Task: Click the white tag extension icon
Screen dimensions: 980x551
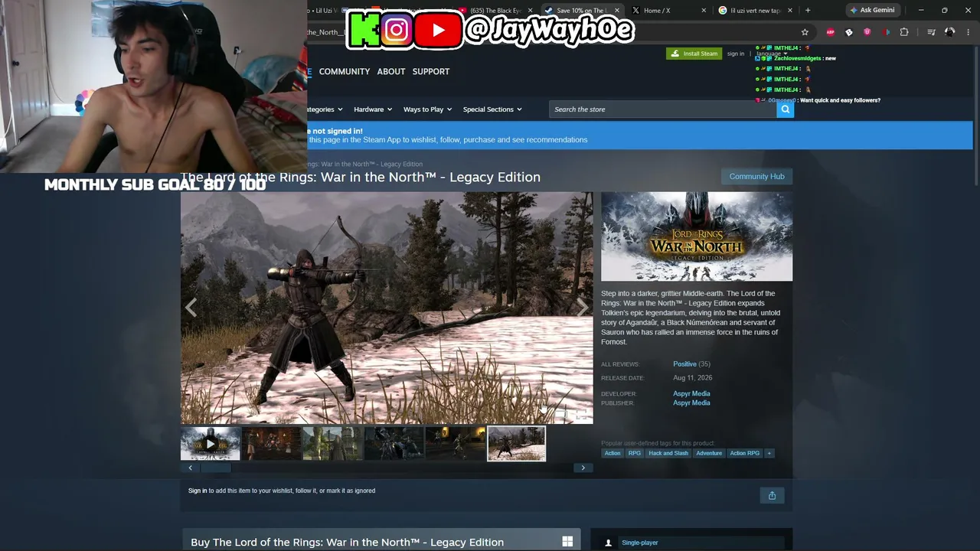Action: pos(848,32)
